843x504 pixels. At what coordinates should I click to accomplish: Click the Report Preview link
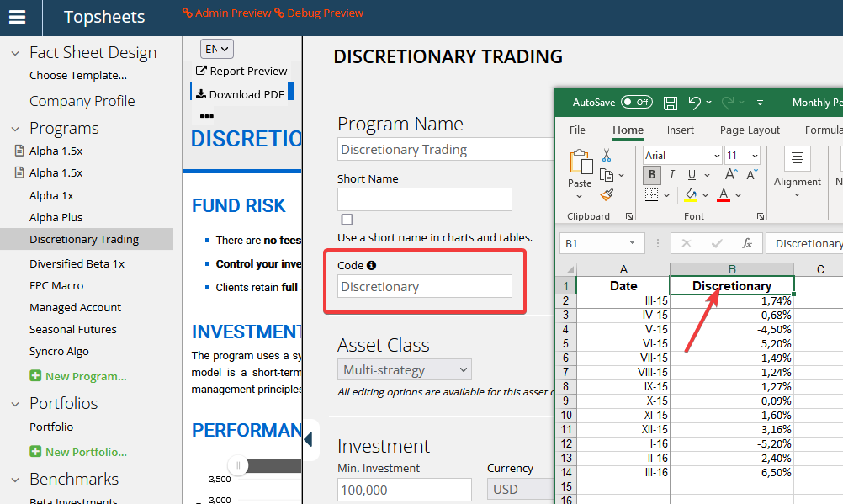pyautogui.click(x=241, y=71)
